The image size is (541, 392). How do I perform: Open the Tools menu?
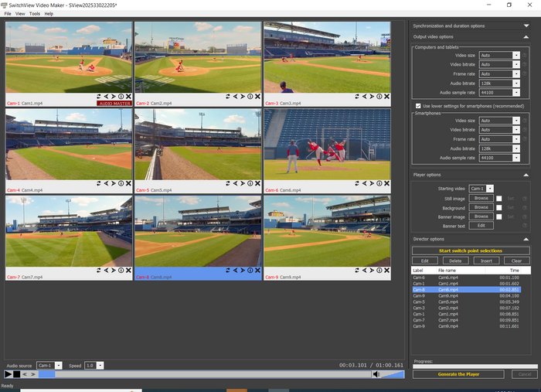coord(35,14)
